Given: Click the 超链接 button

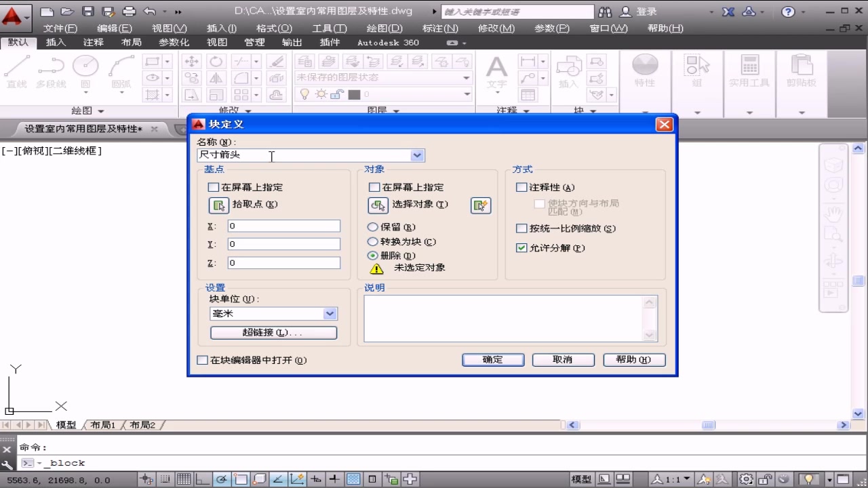Looking at the screenshot, I should click(273, 332).
